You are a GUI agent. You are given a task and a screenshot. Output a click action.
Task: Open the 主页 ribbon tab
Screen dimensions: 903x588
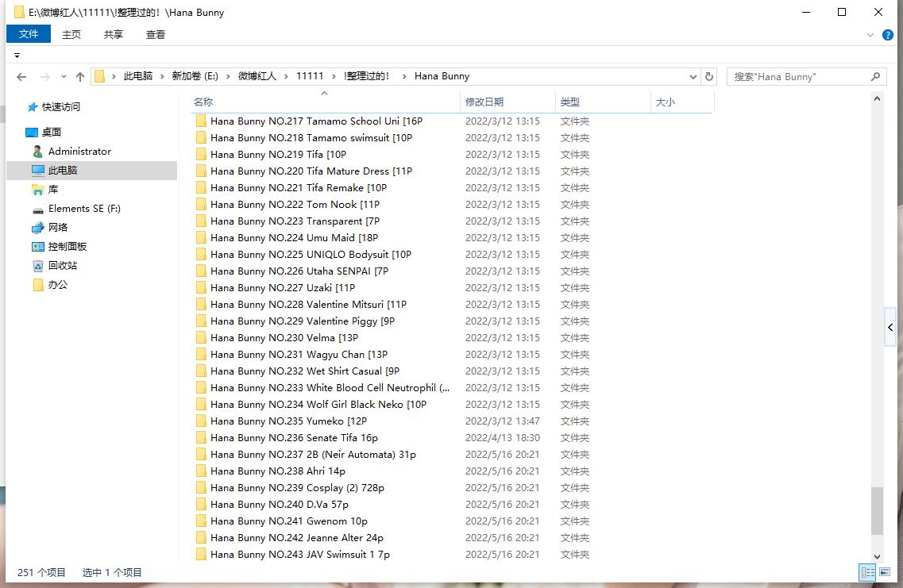71,35
